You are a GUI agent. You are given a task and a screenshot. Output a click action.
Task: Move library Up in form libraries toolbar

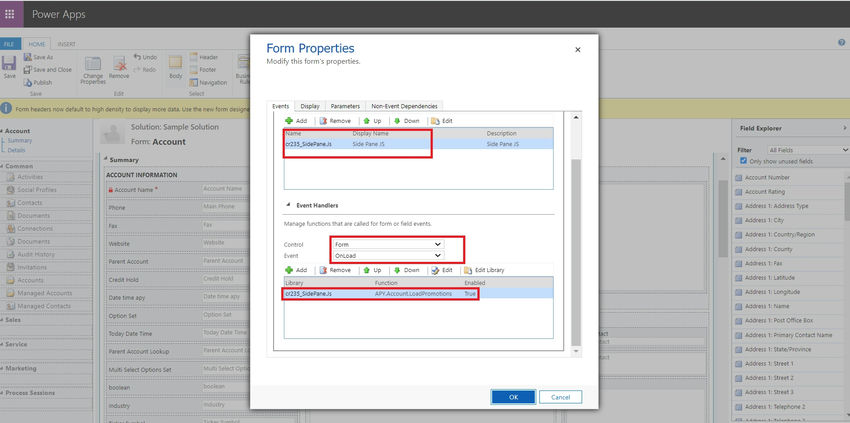[372, 121]
